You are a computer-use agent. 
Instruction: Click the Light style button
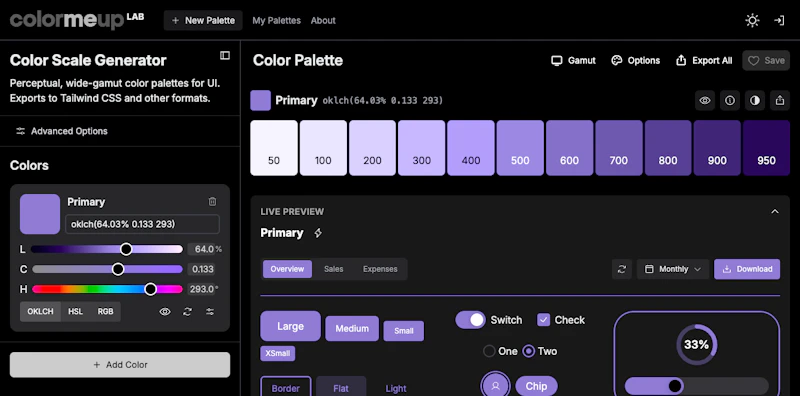[x=396, y=388]
